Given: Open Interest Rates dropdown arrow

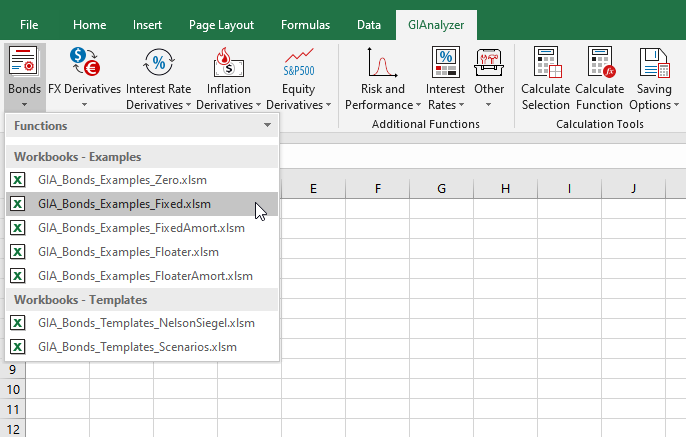Looking at the screenshot, I should (x=461, y=105).
